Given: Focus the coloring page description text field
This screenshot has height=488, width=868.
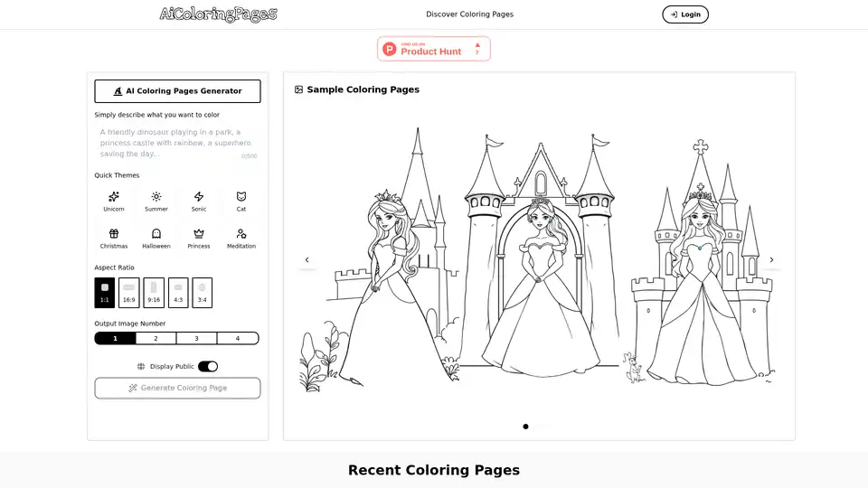Looking at the screenshot, I should (x=177, y=142).
